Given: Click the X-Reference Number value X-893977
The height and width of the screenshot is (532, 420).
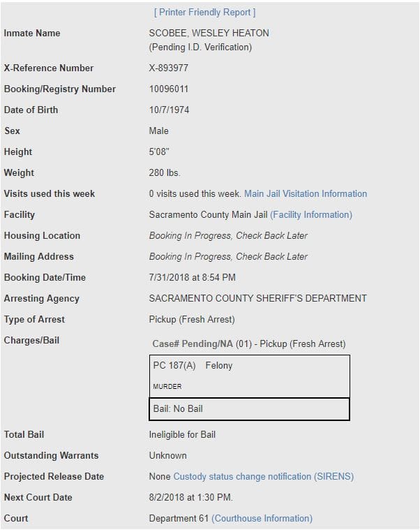Looking at the screenshot, I should (168, 68).
